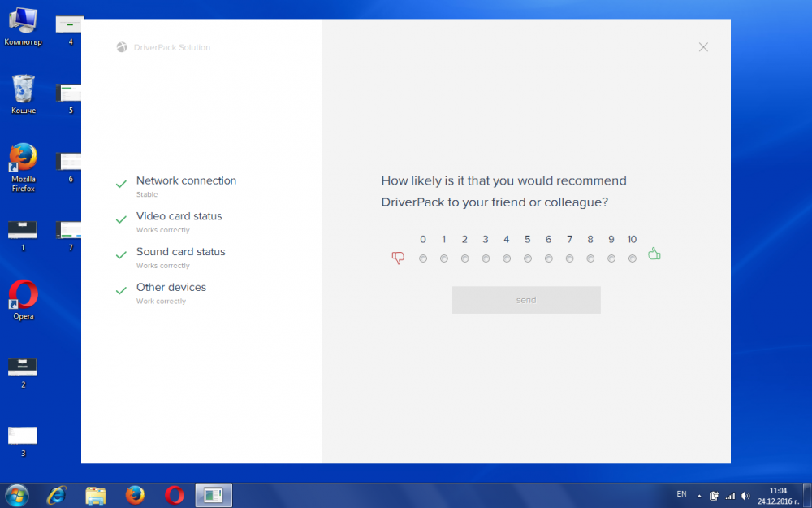Select rating 4 radio button

click(x=507, y=258)
